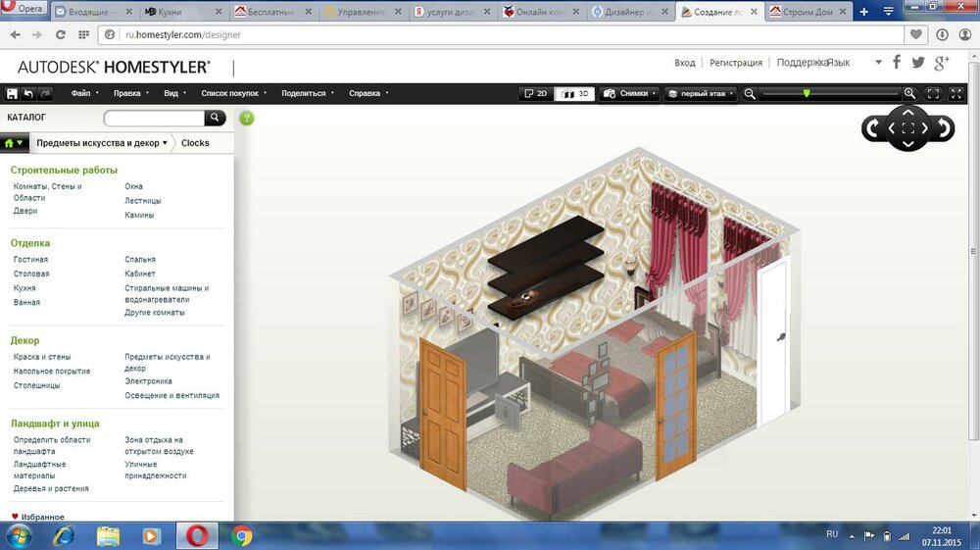This screenshot has width=980, height=550.
Task: Click the zoom in magnifier icon
Action: pyautogui.click(x=909, y=94)
